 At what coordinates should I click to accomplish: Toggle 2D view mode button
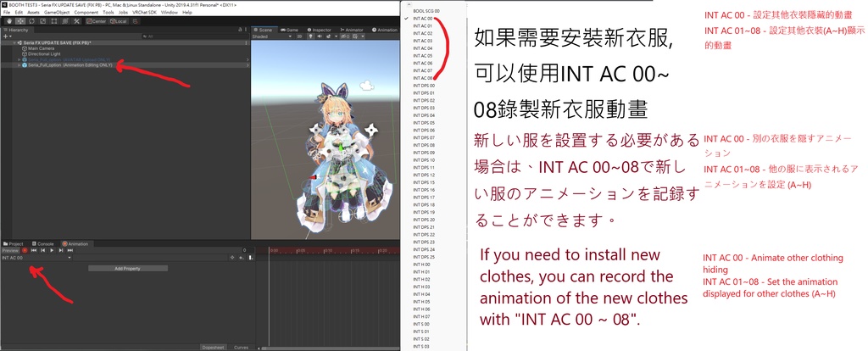pyautogui.click(x=299, y=36)
